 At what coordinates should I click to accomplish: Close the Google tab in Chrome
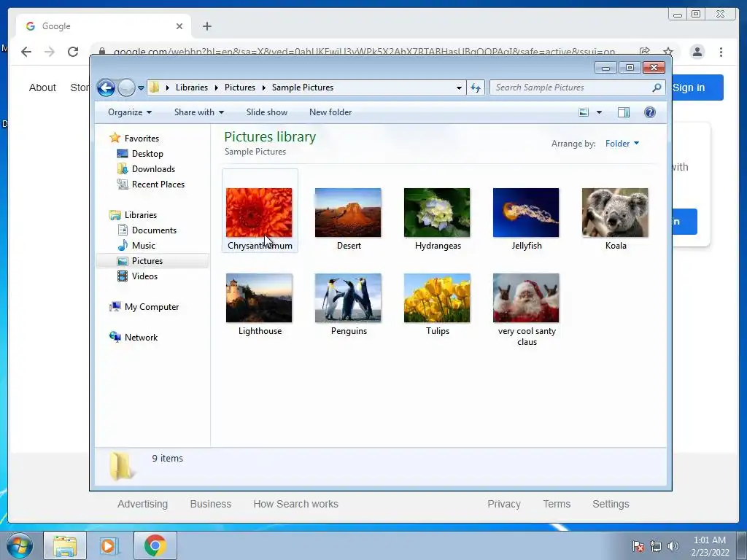pos(179,26)
